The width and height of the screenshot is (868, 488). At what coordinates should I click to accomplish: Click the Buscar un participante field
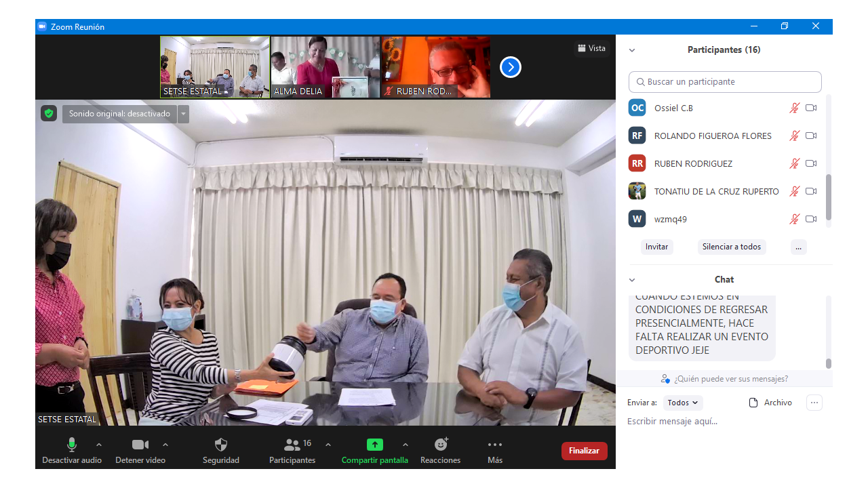pyautogui.click(x=725, y=82)
